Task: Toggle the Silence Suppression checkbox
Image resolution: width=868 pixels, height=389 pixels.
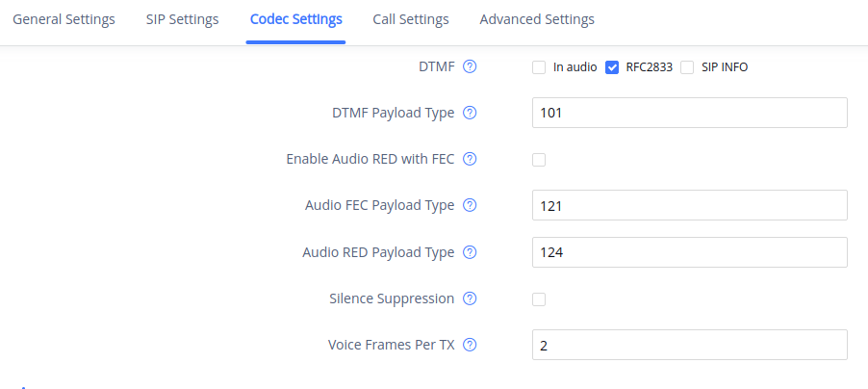Action: point(539,299)
